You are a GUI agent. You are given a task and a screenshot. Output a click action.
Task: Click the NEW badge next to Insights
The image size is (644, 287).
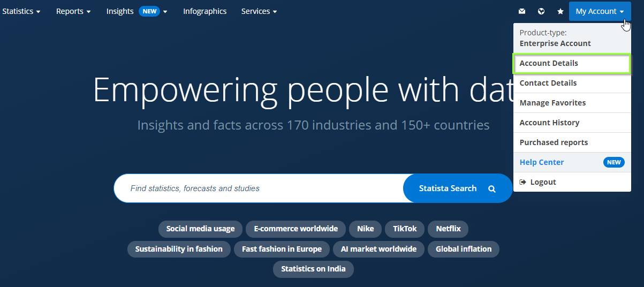149,11
